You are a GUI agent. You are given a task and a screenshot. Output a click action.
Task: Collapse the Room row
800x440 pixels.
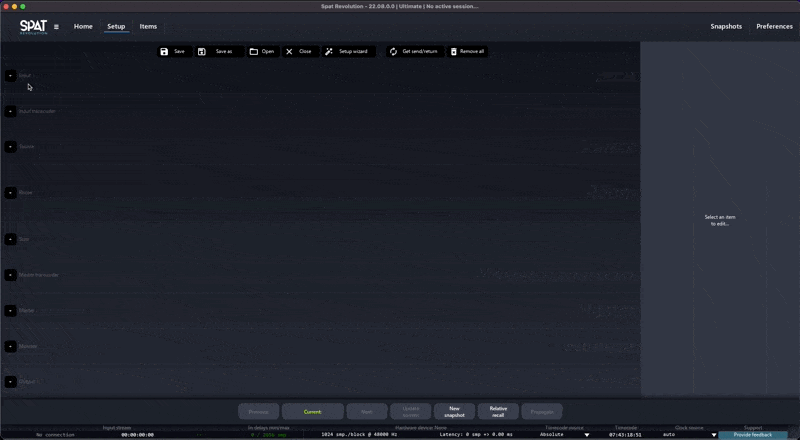coord(10,192)
